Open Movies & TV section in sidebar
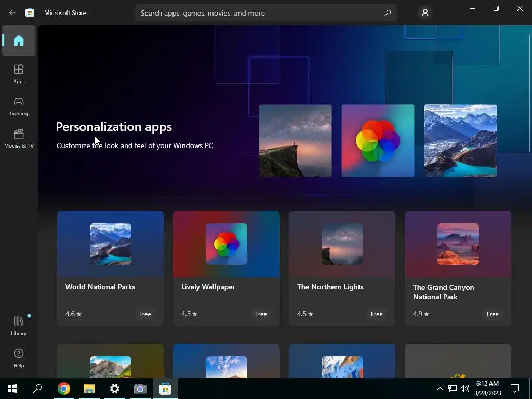Screen dimensions: 532x399 click(19, 138)
